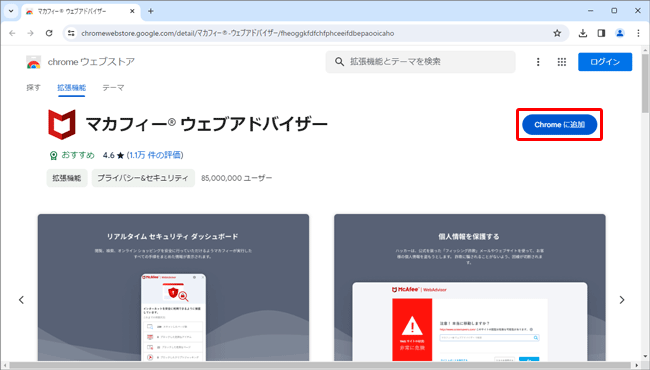This screenshot has height=370, width=650.
Task: Click the magnifier search icon
Action: click(x=340, y=62)
